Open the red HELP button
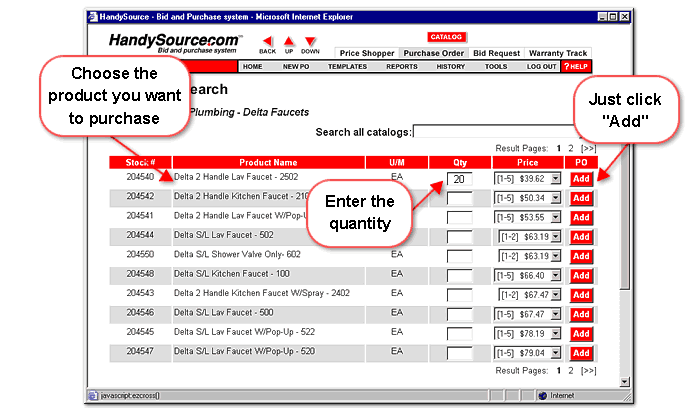This screenshot has width=686, height=410. [575, 66]
